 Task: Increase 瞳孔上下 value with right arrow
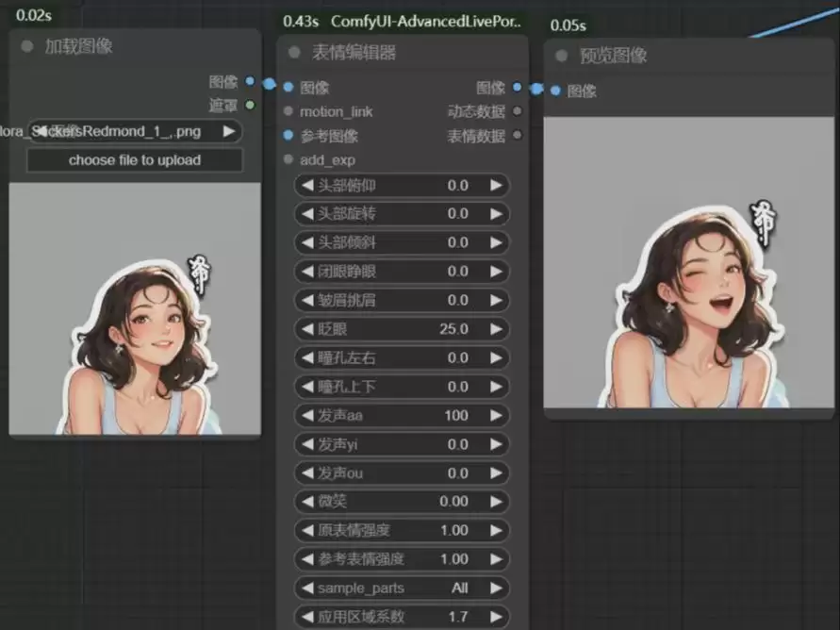tap(496, 387)
